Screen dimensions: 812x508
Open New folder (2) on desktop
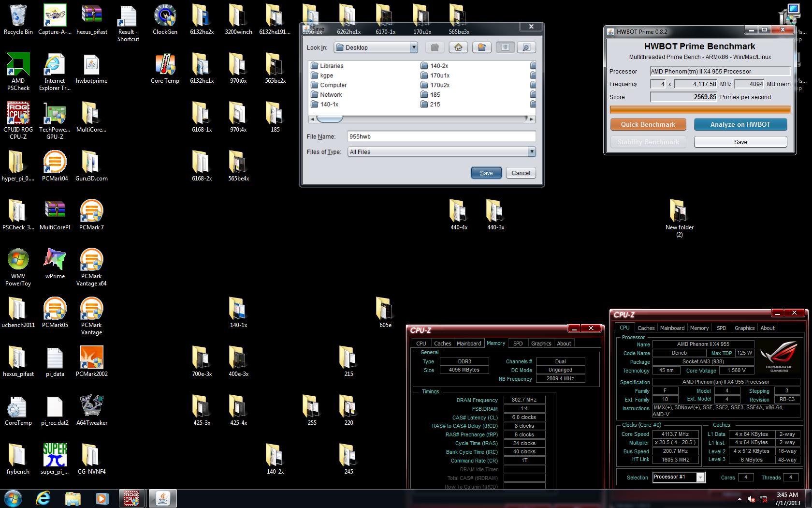pos(679,219)
